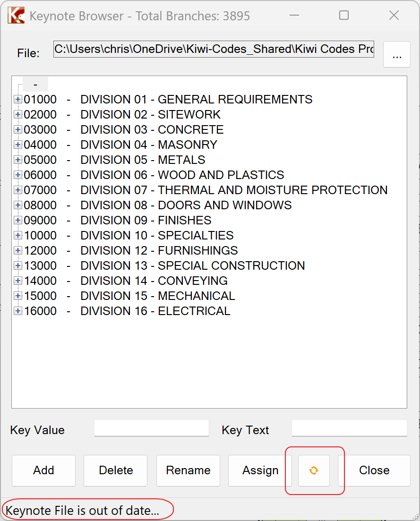The height and width of the screenshot is (521, 420).
Task: Click the Assign button
Action: [x=260, y=470]
